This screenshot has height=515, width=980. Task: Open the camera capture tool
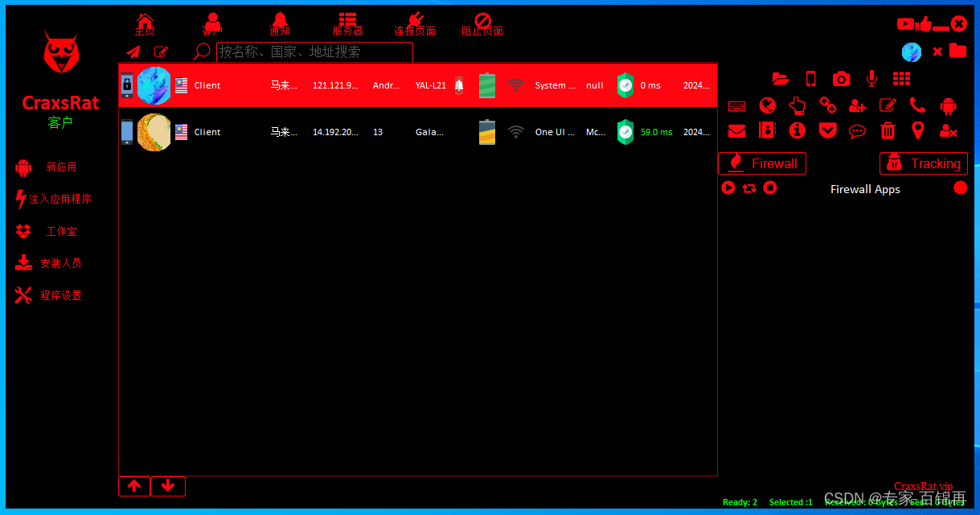pos(841,78)
